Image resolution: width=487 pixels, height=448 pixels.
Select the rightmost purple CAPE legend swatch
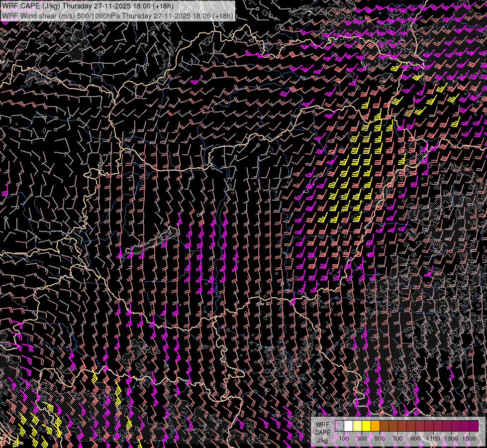(x=474, y=426)
